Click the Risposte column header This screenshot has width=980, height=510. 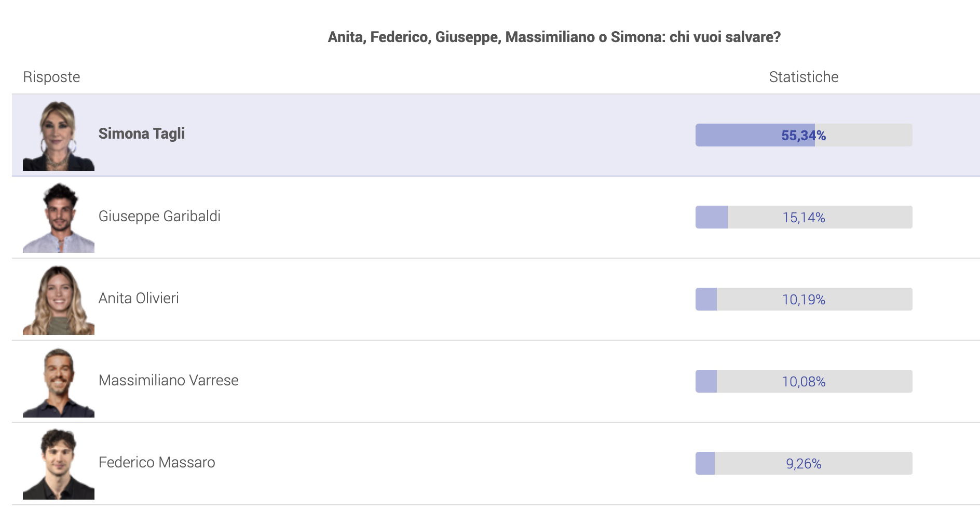click(51, 77)
